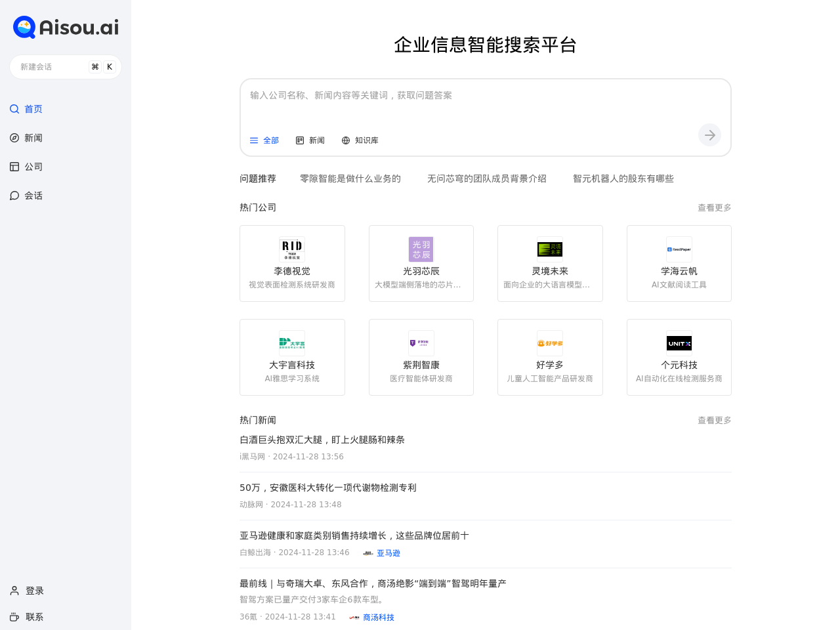Click 大宇言科技 company name
This screenshot has height=630, width=840.
[x=292, y=365]
